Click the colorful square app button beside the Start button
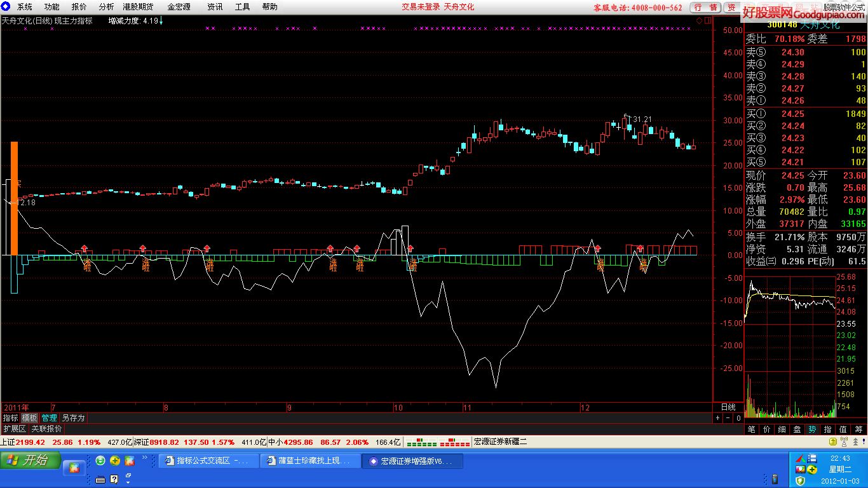 pyautogui.click(x=74, y=468)
